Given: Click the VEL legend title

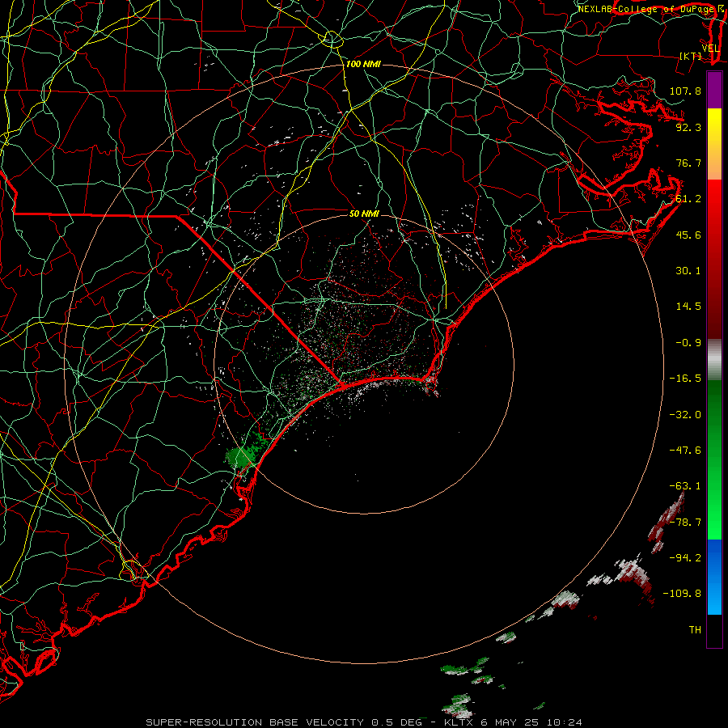Looking at the screenshot, I should [710, 49].
